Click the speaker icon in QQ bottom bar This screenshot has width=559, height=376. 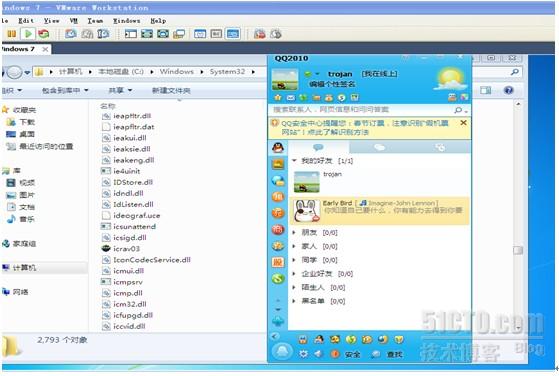(318, 354)
